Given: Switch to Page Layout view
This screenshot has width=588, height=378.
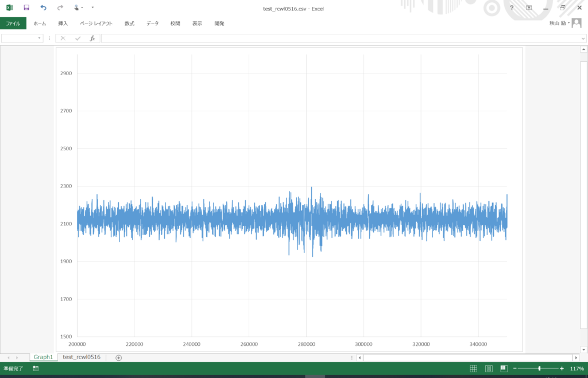Looking at the screenshot, I should [489, 368].
